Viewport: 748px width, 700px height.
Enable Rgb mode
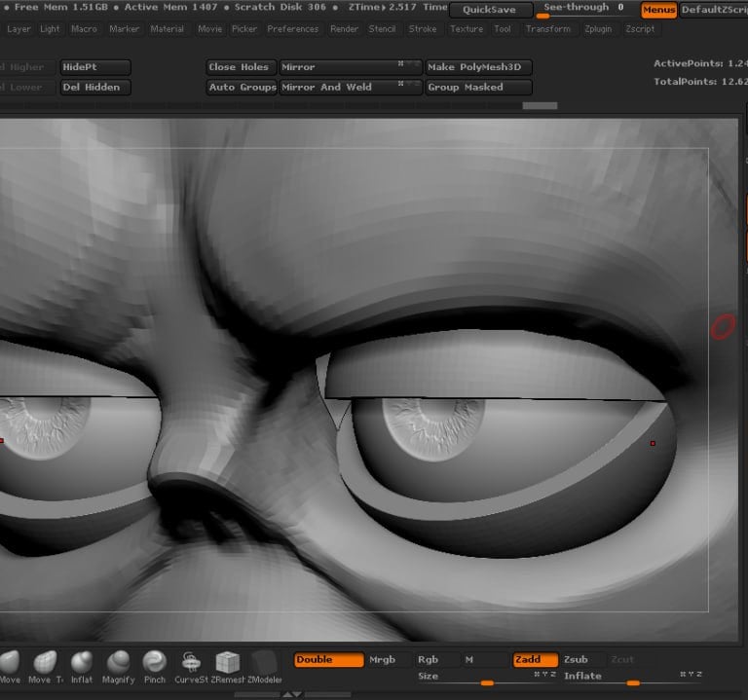click(428, 659)
